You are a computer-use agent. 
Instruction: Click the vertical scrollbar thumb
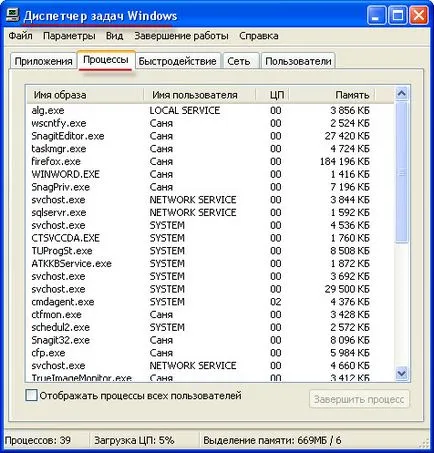(402, 172)
